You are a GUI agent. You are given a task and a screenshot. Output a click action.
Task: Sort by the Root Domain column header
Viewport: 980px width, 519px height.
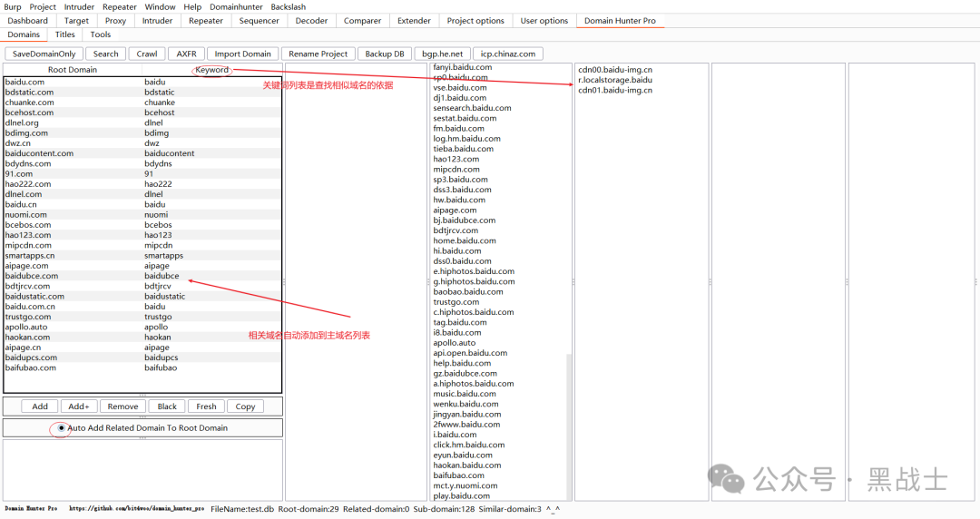[73, 70]
